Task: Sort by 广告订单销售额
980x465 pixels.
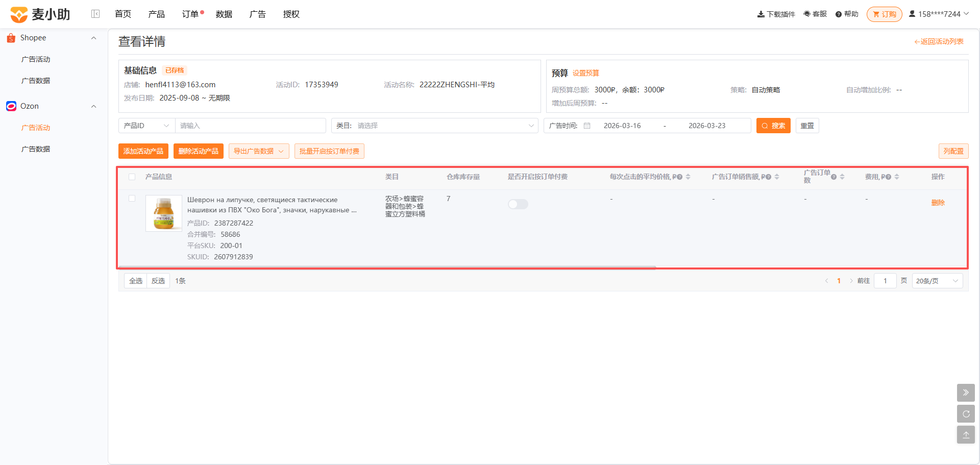Action: (x=777, y=177)
